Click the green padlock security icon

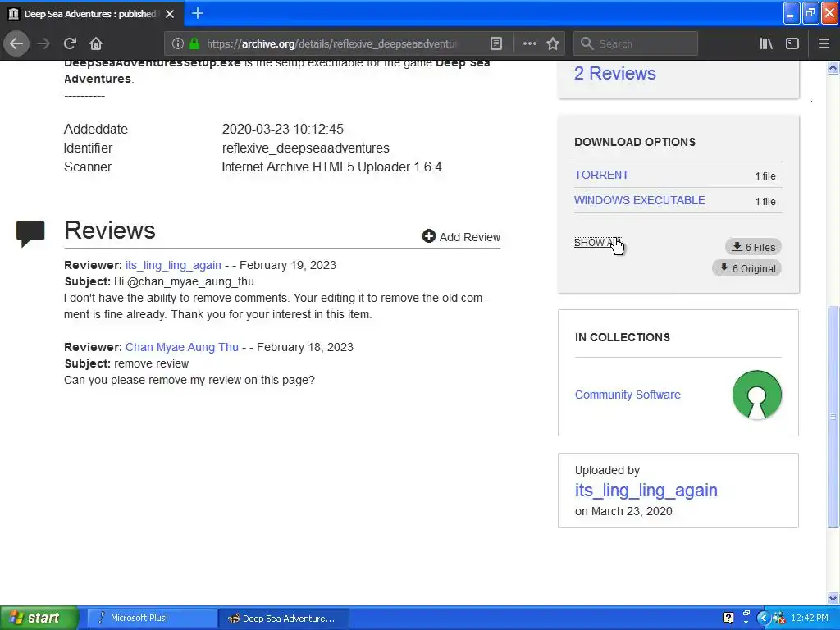pos(194,43)
